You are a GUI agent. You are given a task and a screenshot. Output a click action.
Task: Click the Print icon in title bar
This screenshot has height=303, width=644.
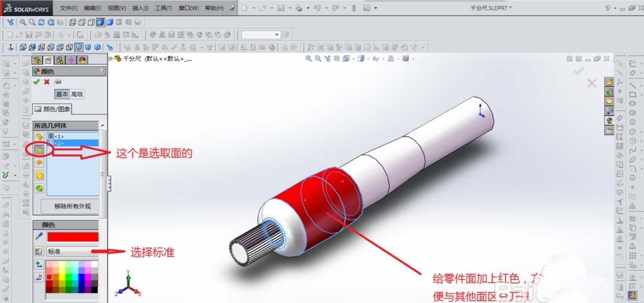[x=299, y=8]
